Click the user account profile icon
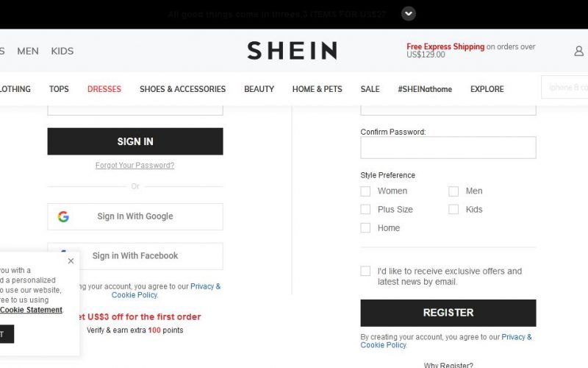The image size is (588, 368). pyautogui.click(x=578, y=51)
